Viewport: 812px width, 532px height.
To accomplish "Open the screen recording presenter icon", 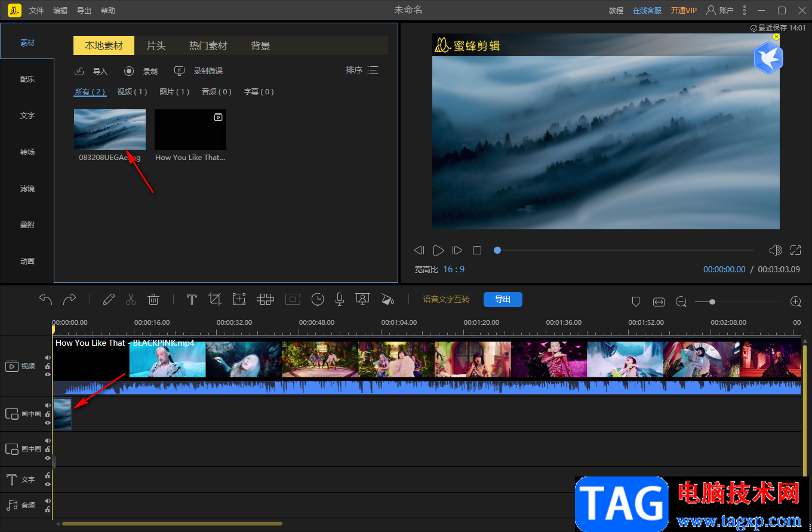I will [x=362, y=299].
